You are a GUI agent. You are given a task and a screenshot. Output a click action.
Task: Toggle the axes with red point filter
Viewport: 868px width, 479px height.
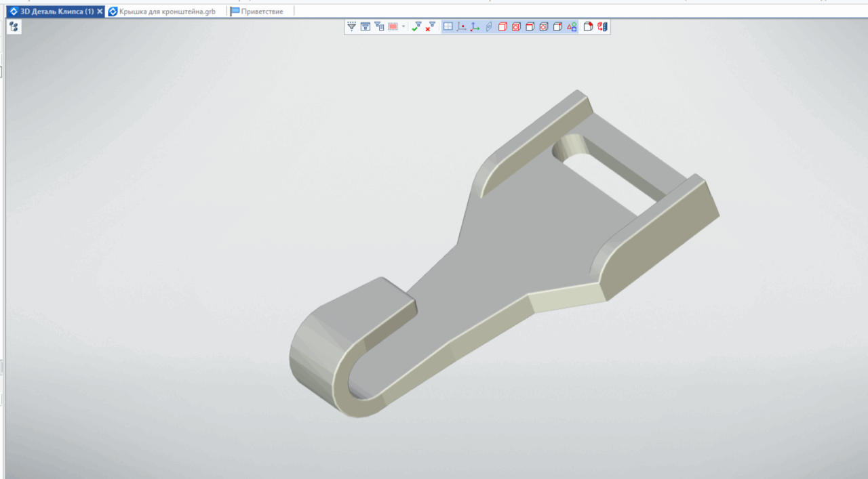[462, 26]
